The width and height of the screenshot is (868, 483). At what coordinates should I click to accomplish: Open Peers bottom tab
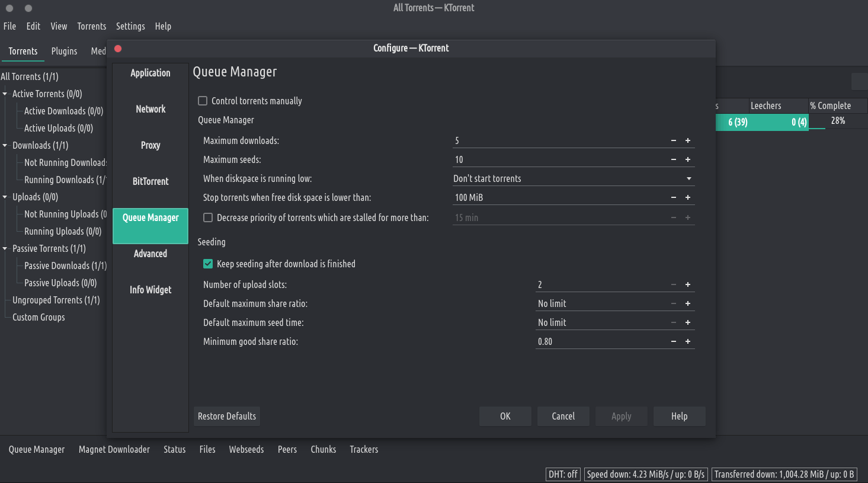coord(287,449)
